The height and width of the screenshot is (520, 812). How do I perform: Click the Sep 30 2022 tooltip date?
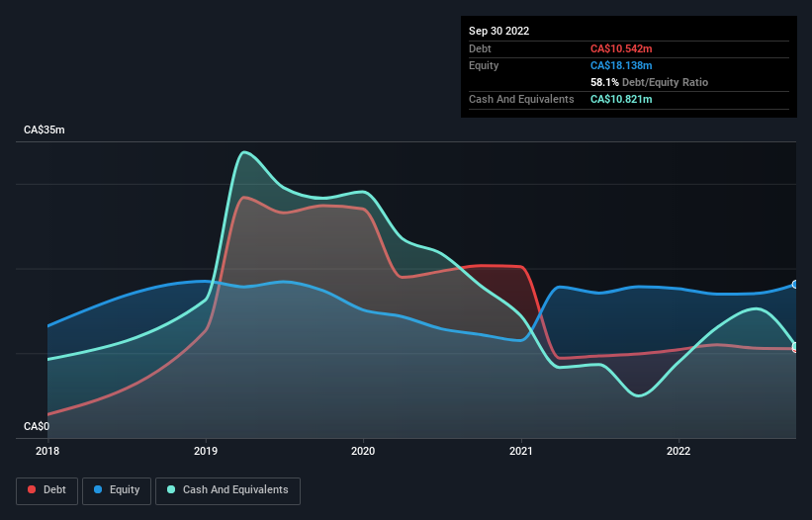[x=498, y=31]
